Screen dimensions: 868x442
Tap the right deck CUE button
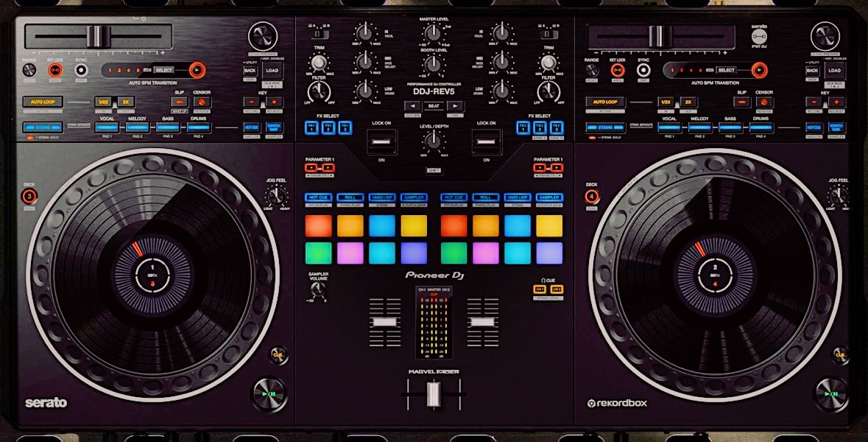840,354
